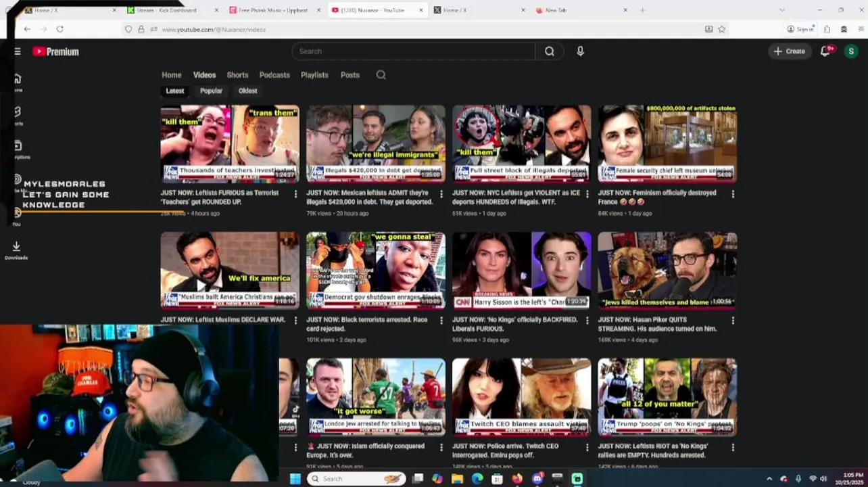Open browser extensions icon in toolbar
Screen dimensions: 868x487
(827, 29)
